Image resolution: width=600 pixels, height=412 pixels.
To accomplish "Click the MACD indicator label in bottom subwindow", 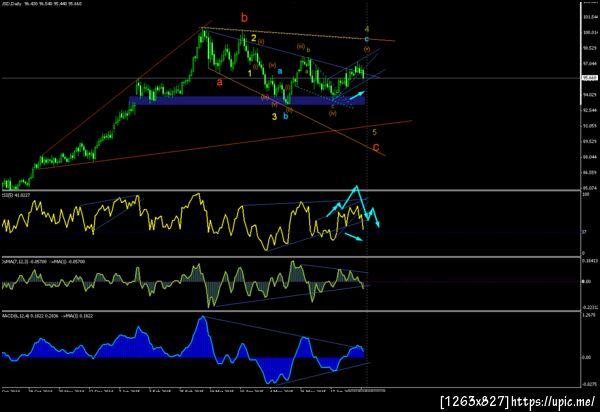I will click(x=47, y=316).
